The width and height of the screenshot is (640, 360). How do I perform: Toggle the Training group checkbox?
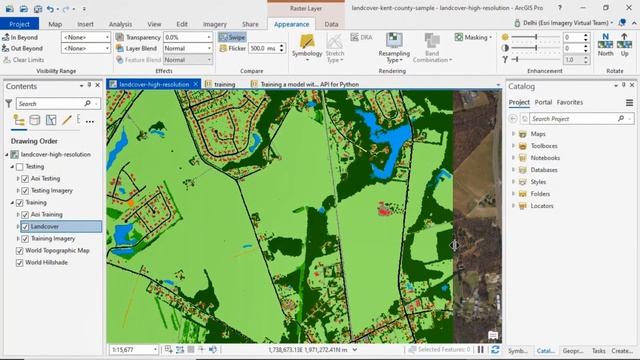click(x=19, y=202)
